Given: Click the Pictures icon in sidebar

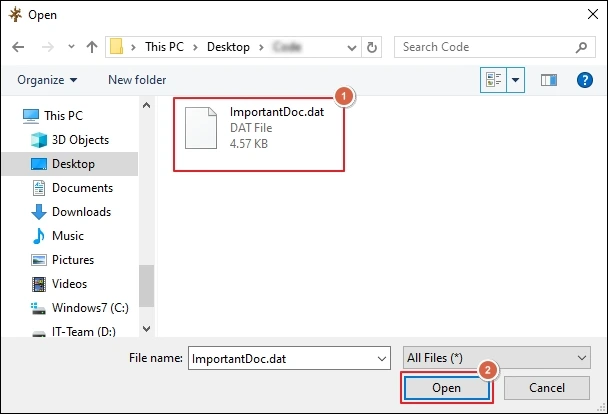Looking at the screenshot, I should (x=39, y=260).
